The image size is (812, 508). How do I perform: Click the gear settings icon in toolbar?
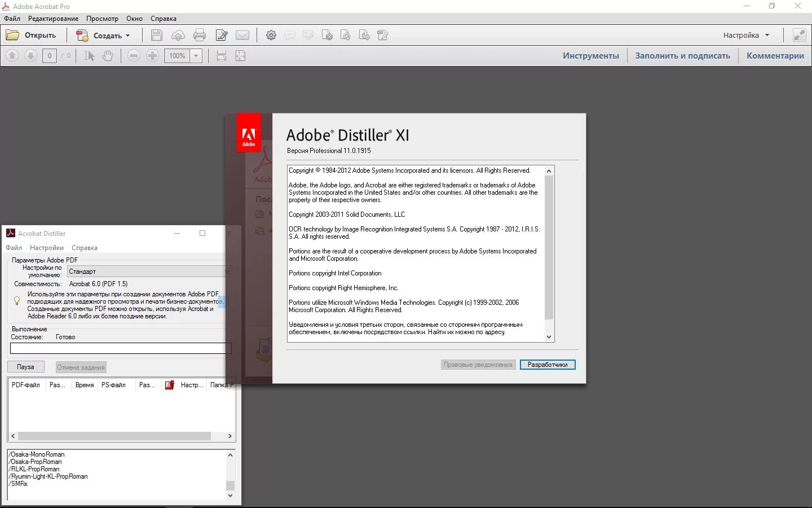coord(271,35)
